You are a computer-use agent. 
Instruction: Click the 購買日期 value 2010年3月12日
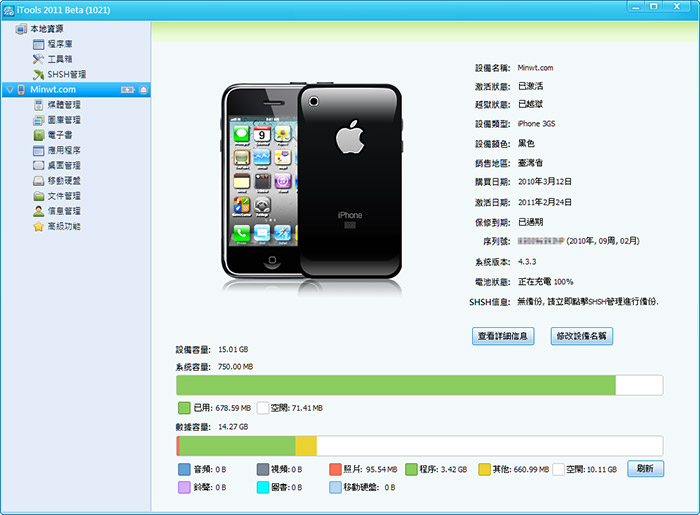click(x=545, y=182)
